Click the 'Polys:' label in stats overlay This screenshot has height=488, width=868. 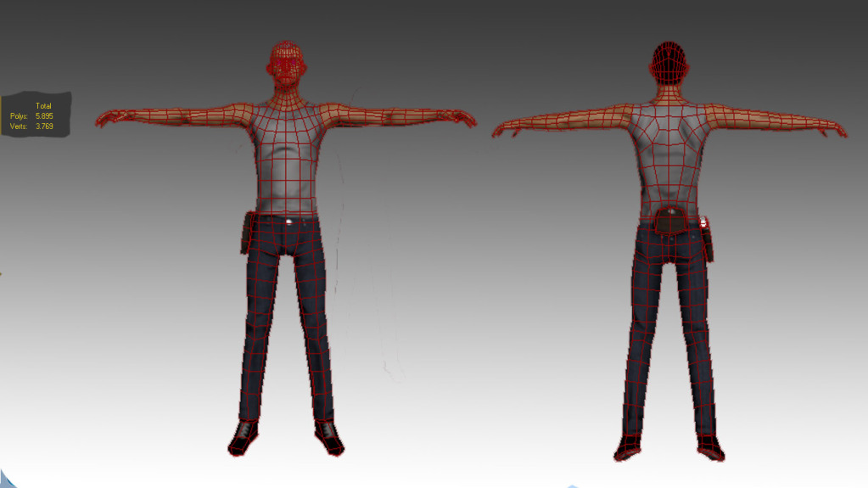(x=19, y=116)
